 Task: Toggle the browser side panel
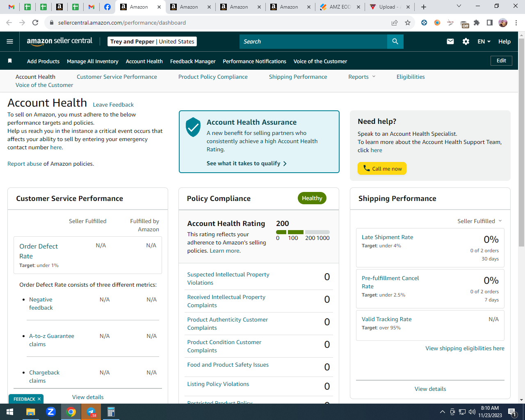point(490,23)
